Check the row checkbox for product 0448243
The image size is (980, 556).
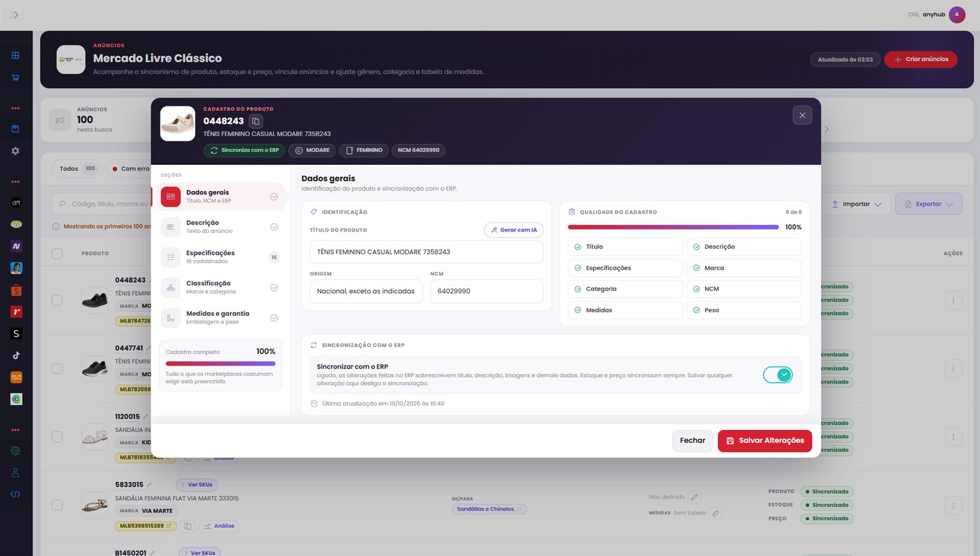point(57,300)
